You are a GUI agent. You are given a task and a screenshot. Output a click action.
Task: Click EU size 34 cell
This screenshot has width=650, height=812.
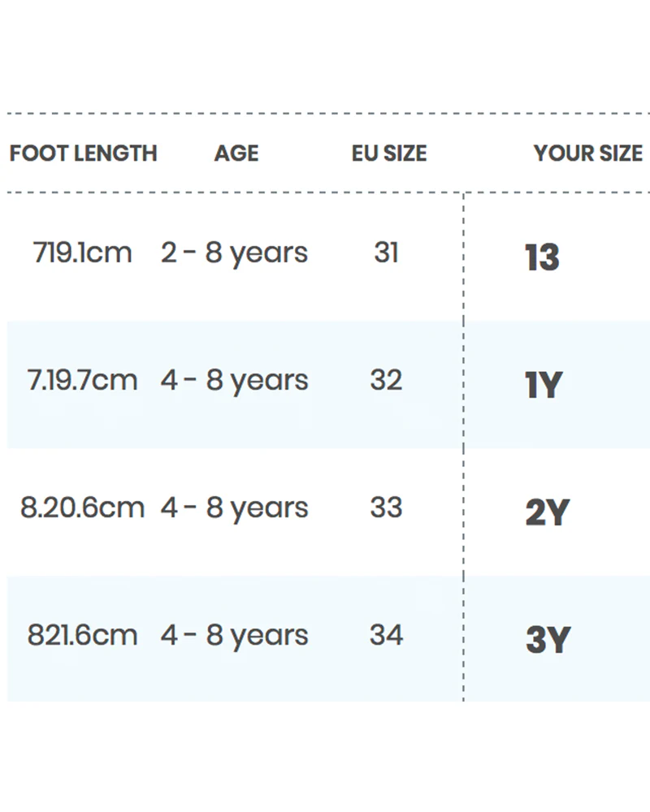386,635
